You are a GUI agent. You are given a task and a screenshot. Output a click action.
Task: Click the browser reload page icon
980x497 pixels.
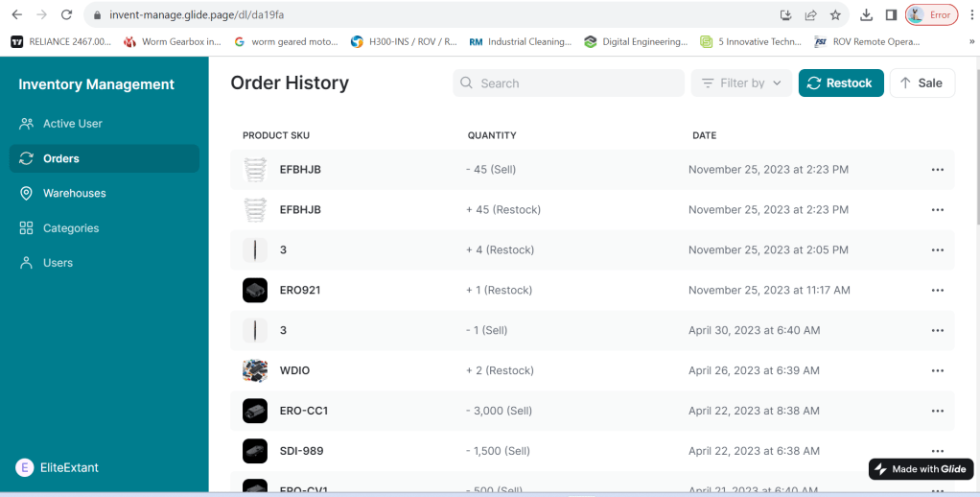(66, 14)
